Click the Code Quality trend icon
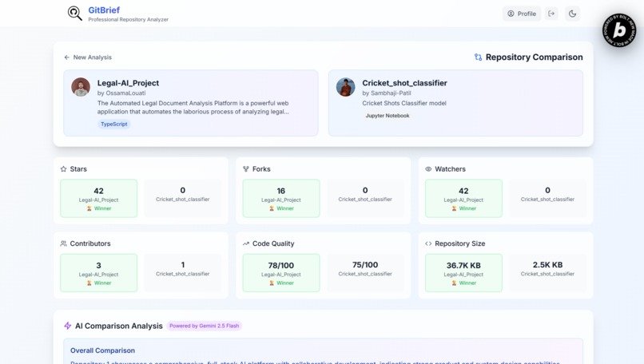The height and width of the screenshot is (364, 644). point(245,243)
